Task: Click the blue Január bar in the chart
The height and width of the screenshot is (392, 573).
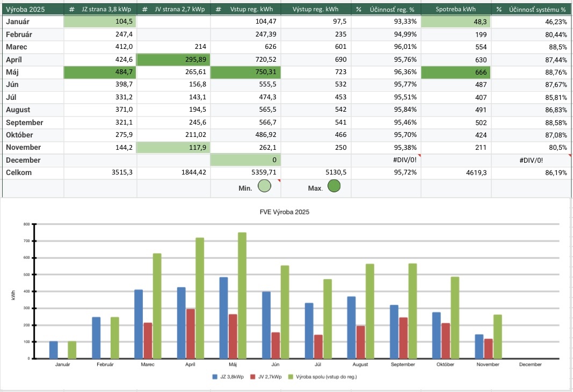Action: pyautogui.click(x=54, y=350)
